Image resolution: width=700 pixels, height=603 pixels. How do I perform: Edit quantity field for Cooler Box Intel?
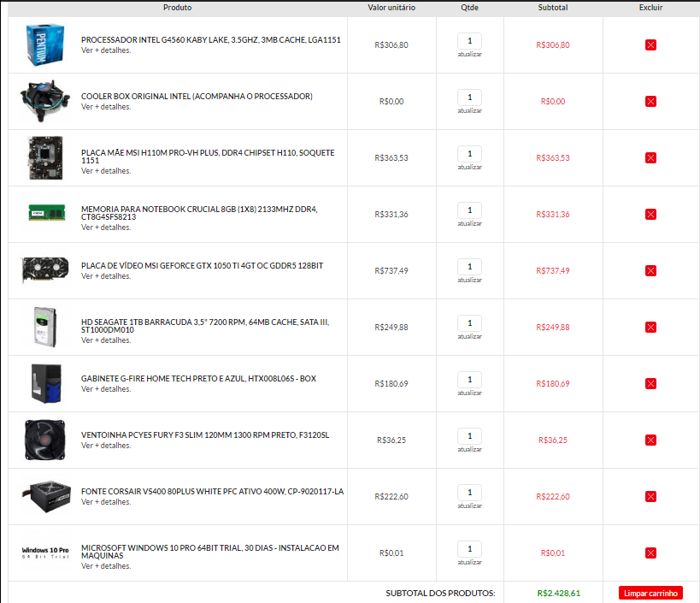469,98
